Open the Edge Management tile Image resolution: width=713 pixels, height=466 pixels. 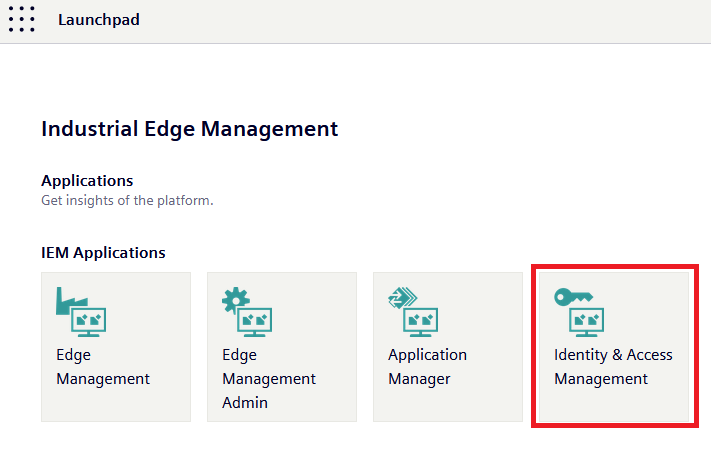116,346
